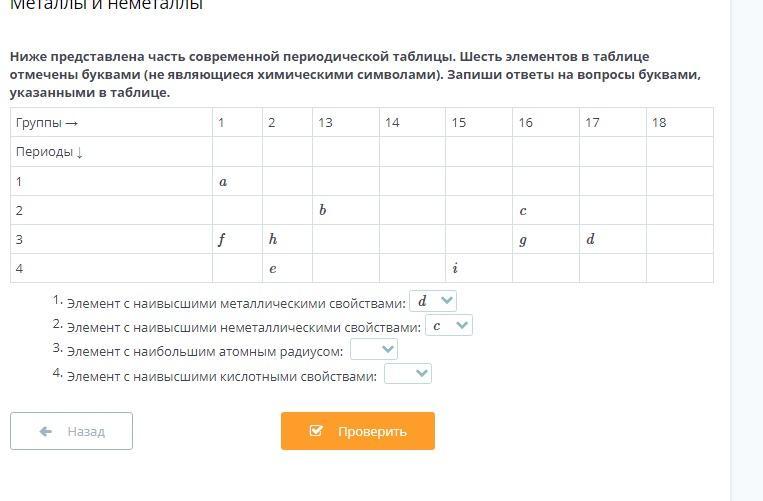This screenshot has height=501, width=763.
Task: Click element h in group 2
Action: click(x=273, y=239)
